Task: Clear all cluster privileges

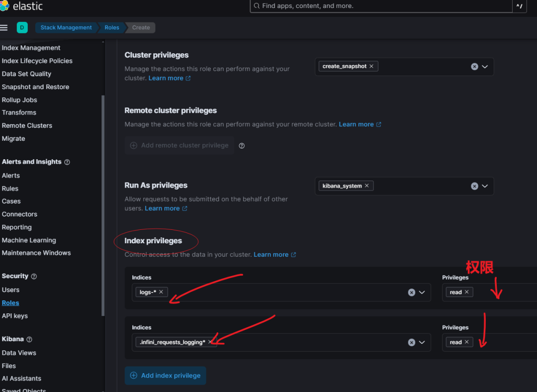Action: tap(474, 67)
